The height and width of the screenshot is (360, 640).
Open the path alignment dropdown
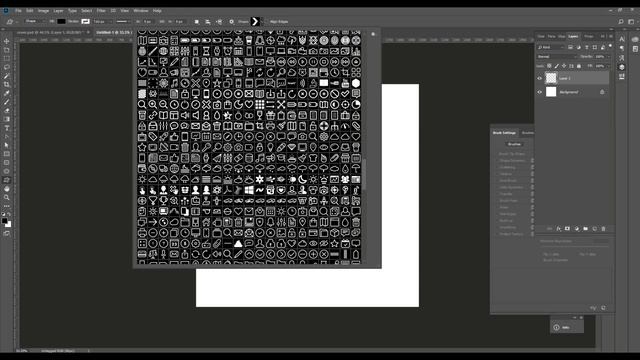coord(208,22)
